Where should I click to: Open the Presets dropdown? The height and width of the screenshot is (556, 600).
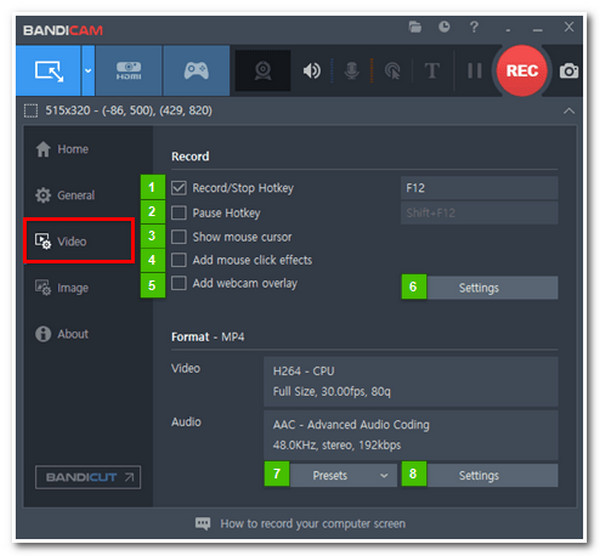pos(343,475)
